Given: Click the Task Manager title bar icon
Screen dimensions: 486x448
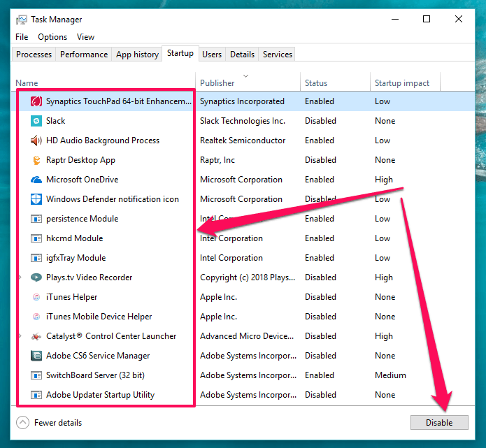Looking at the screenshot, I should coord(22,20).
